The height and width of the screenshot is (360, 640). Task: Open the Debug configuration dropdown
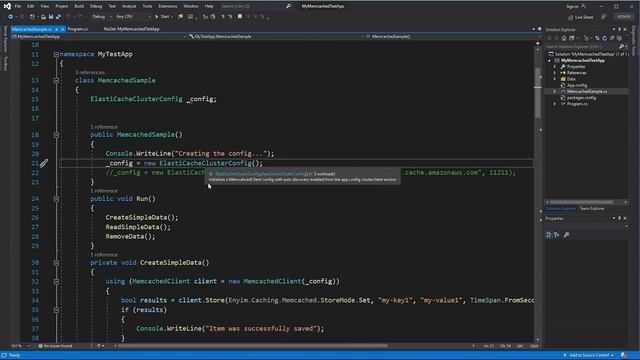[x=102, y=17]
